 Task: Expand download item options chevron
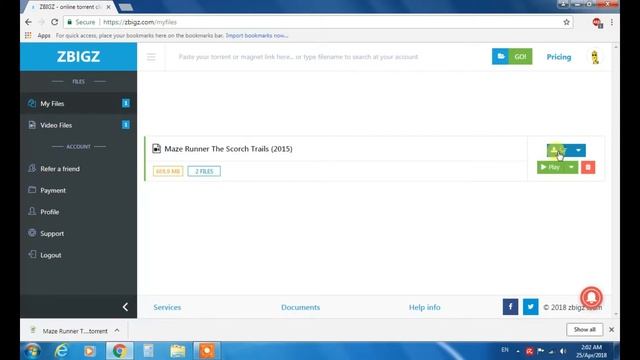[x=117, y=331]
